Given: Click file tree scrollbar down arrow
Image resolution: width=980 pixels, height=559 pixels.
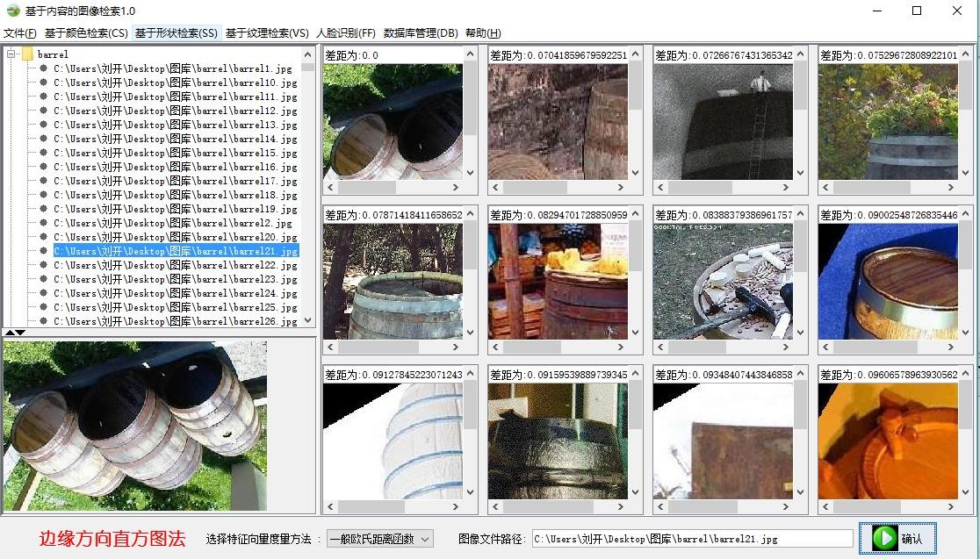Looking at the screenshot, I should (x=307, y=319).
